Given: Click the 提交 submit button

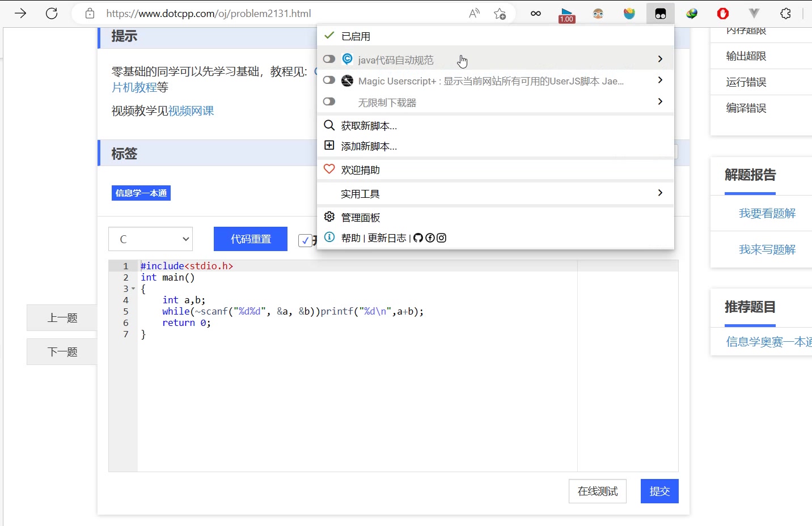Looking at the screenshot, I should click(659, 491).
